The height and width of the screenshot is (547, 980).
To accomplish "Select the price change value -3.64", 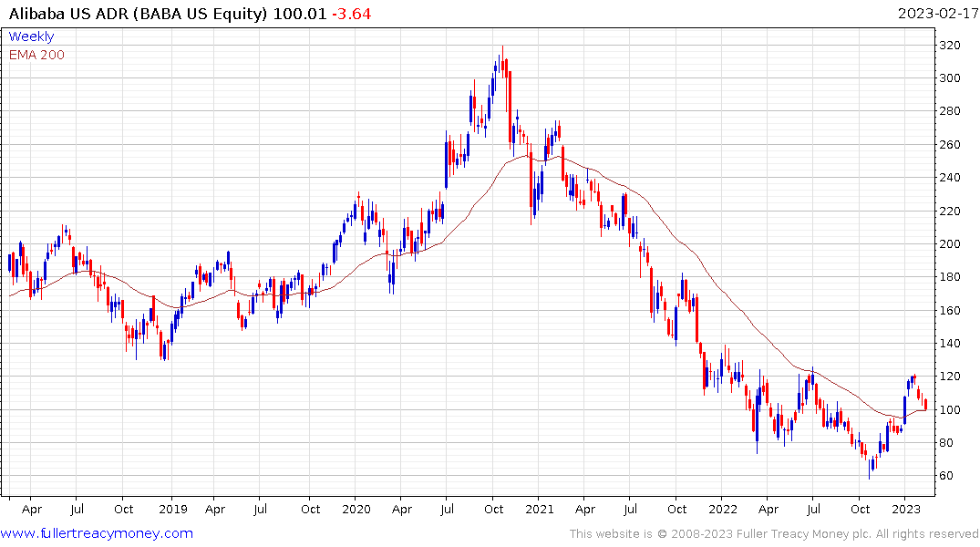I will tap(351, 14).
